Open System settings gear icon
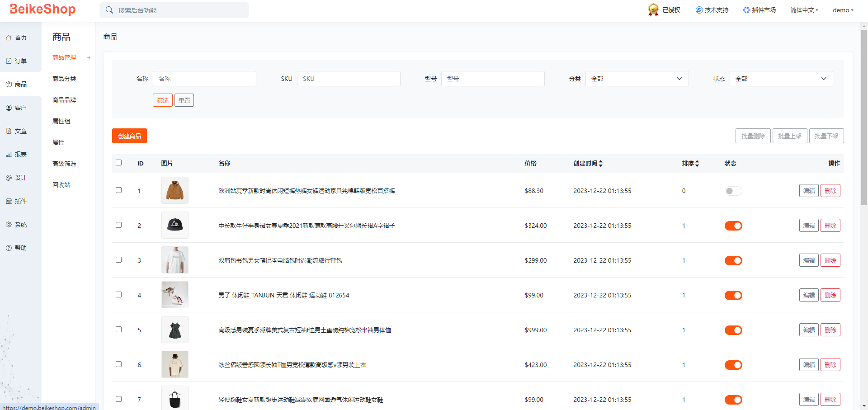This screenshot has width=868, height=410. (x=9, y=225)
